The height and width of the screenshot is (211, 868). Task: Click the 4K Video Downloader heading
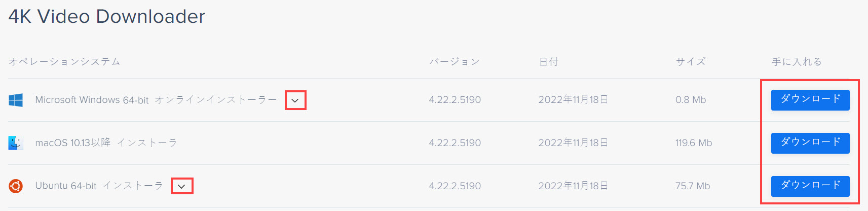107,17
